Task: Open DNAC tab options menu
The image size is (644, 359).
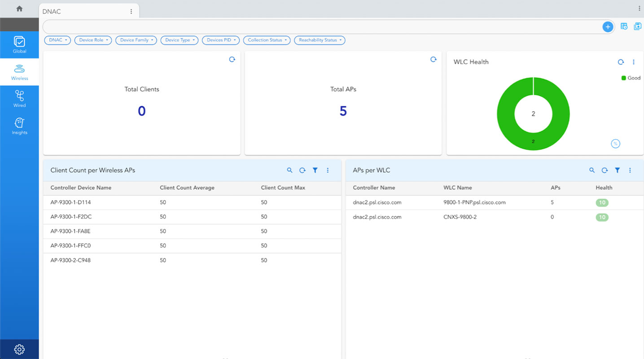Action: 131,12
